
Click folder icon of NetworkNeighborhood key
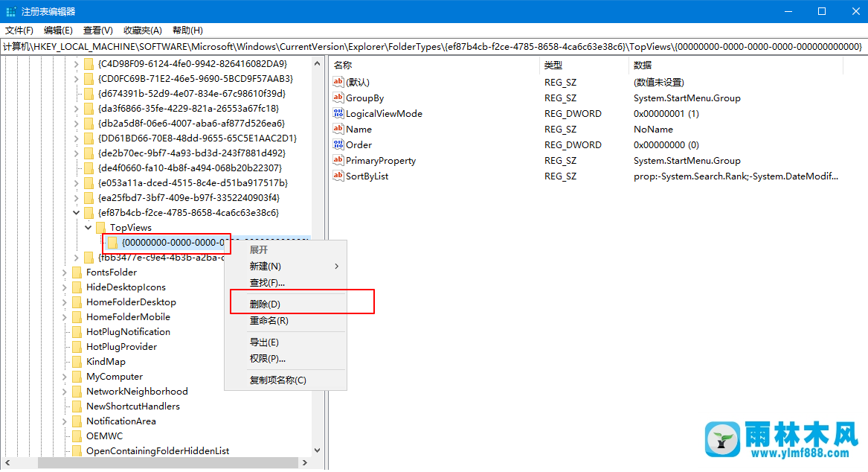pos(77,392)
